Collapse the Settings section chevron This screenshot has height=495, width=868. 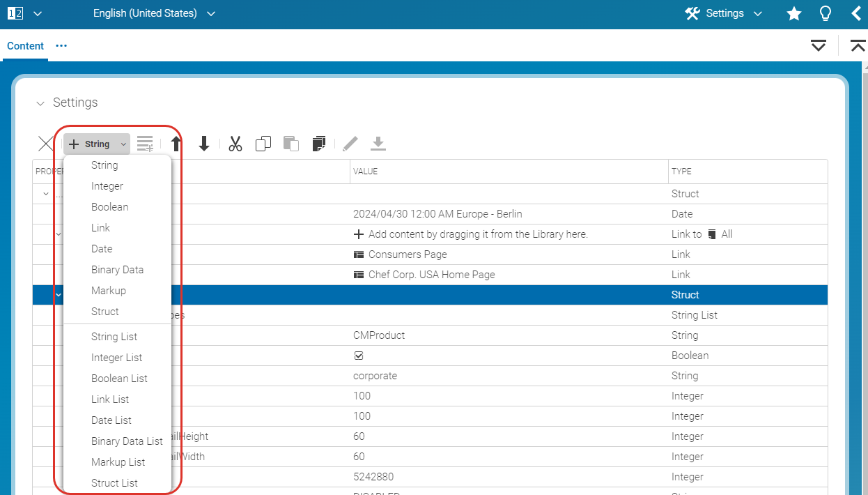40,103
